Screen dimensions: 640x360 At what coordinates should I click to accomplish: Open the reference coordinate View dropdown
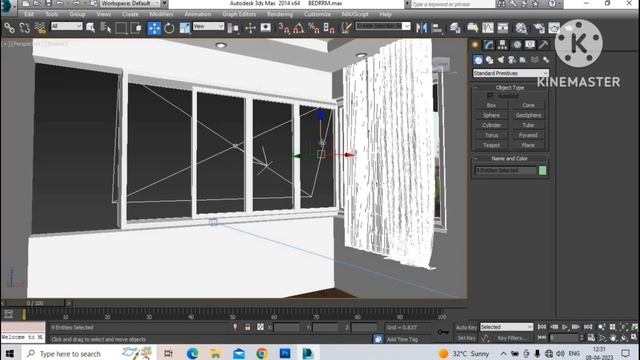(x=208, y=26)
